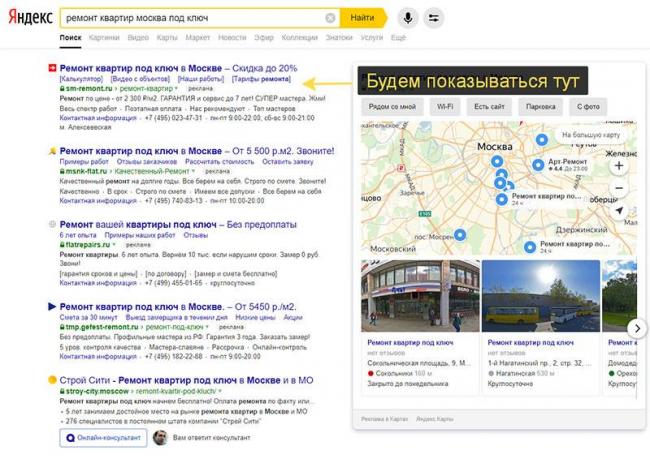The image size is (650, 459).
Task: Toggle the Wi-Fi filter
Action: pyautogui.click(x=445, y=107)
